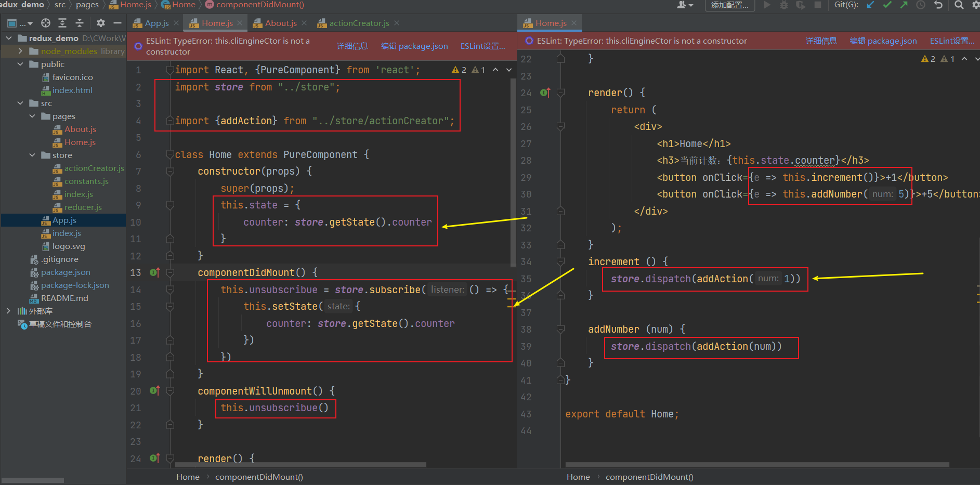Click the Git update project arrow icon
The height and width of the screenshot is (485, 980).
[x=870, y=5]
